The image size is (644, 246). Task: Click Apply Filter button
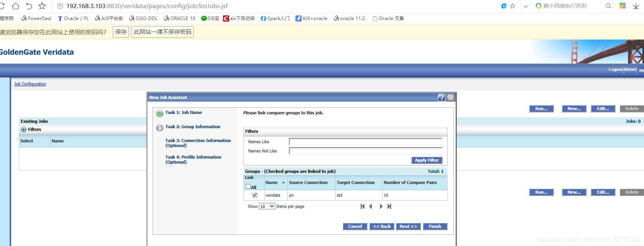[x=427, y=160]
